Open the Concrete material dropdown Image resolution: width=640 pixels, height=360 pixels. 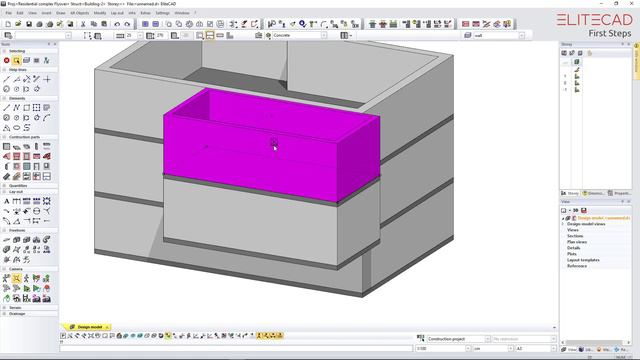(324, 36)
